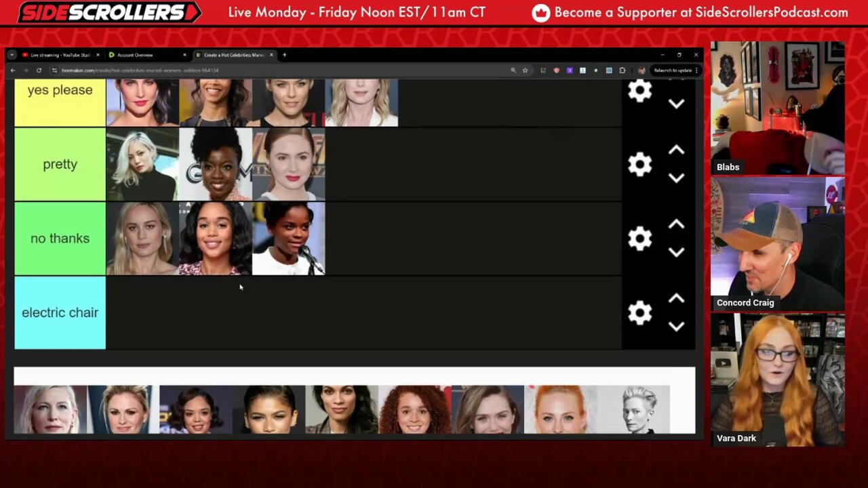Open the browser profile avatar
Screen dimensions: 868x488
tap(641, 70)
